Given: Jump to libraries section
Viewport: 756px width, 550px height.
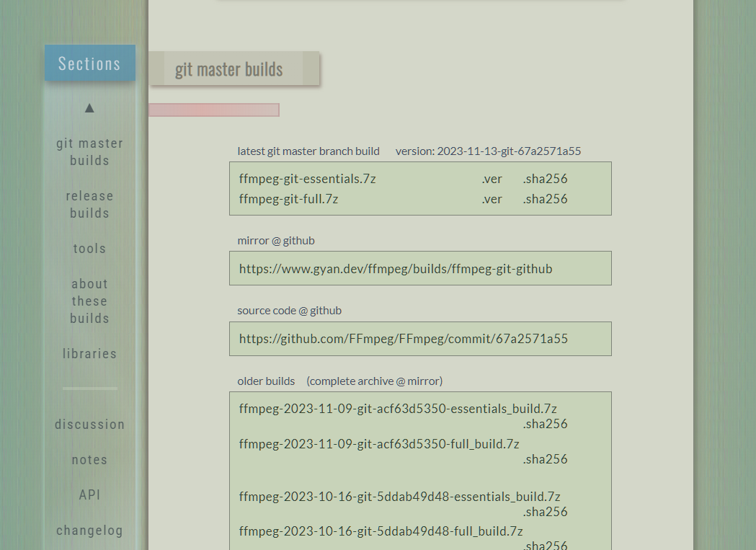Looking at the screenshot, I should [89, 354].
